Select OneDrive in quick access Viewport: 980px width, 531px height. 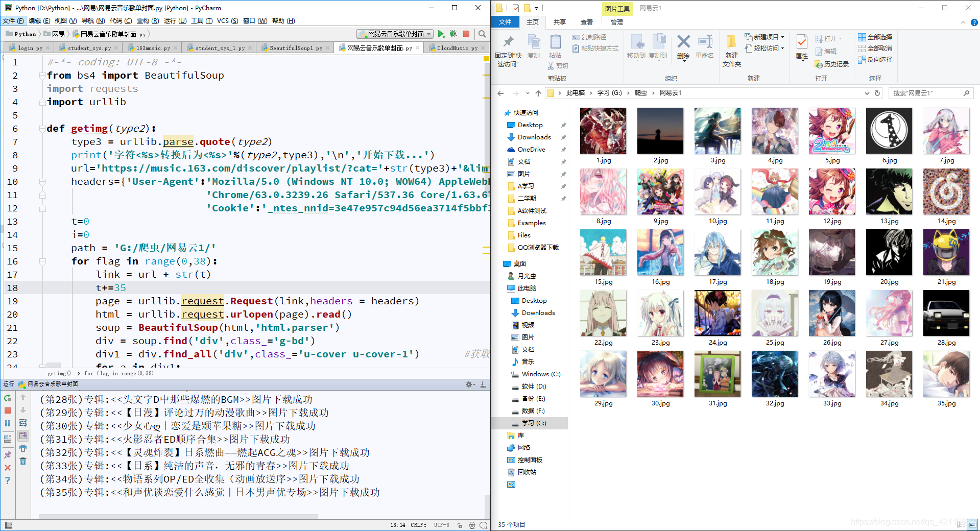tap(531, 150)
